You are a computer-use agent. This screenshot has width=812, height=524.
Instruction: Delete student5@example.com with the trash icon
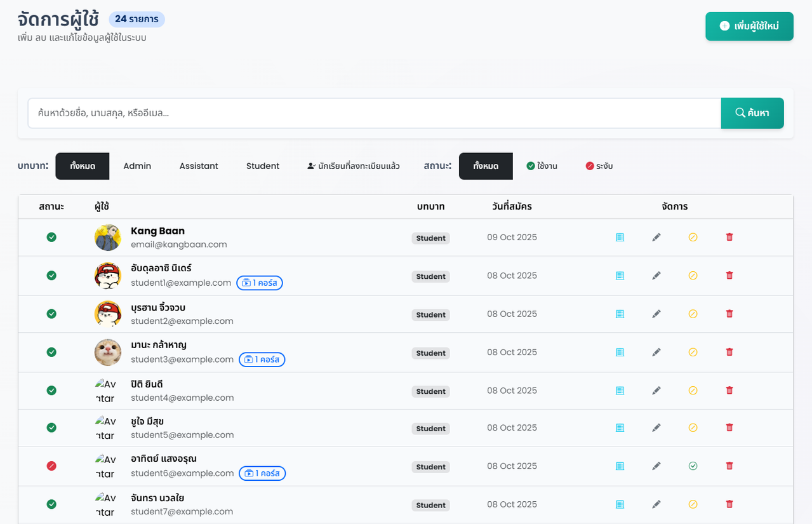pos(729,427)
